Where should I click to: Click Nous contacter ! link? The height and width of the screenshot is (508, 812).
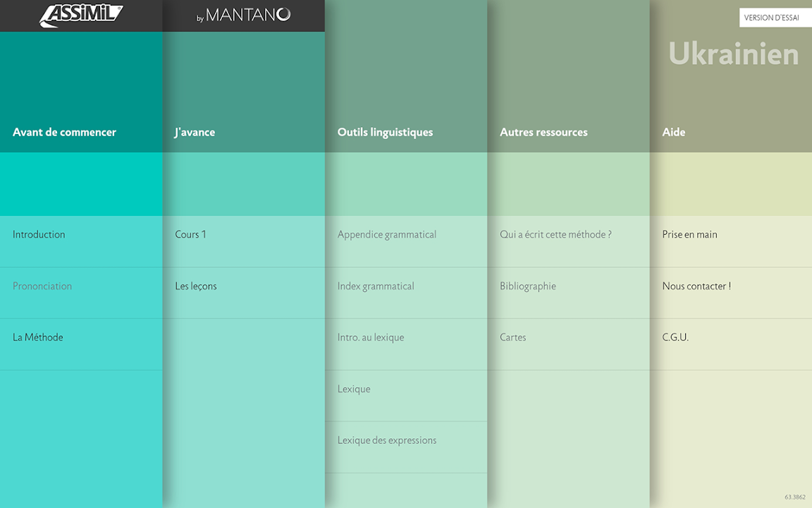click(696, 286)
